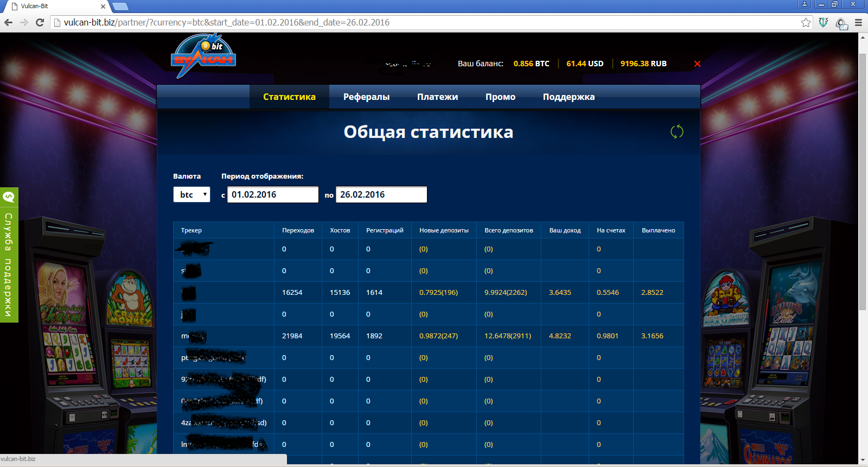Open the Chrome hamburger menu
Viewport: 868px width, 467px height.
tap(858, 22)
